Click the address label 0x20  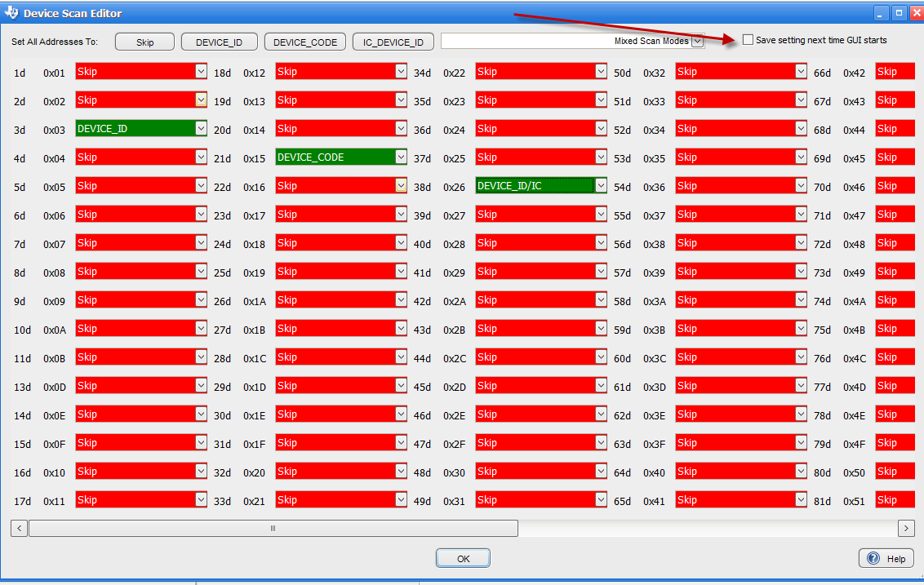coord(254,472)
